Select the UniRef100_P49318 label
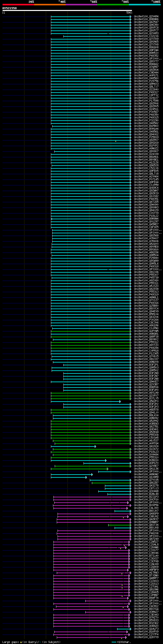Image resolution: width=163 pixels, height=644 pixels. point(146,267)
